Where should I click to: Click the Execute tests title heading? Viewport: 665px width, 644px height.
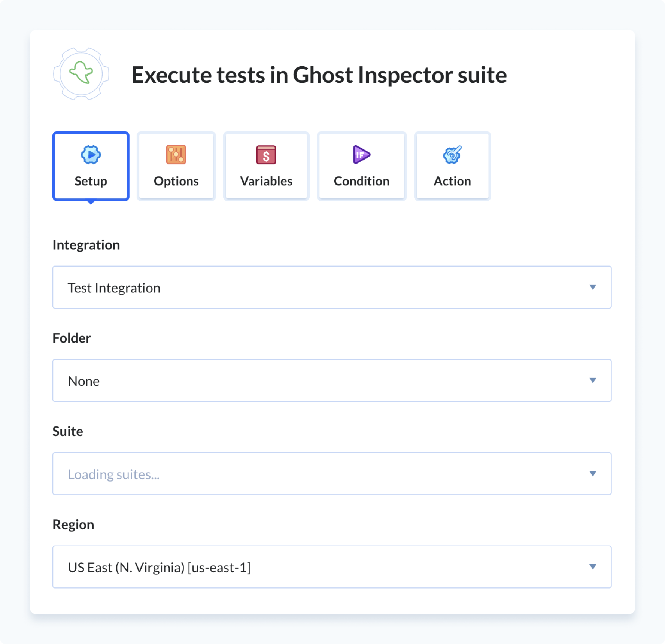coord(319,75)
